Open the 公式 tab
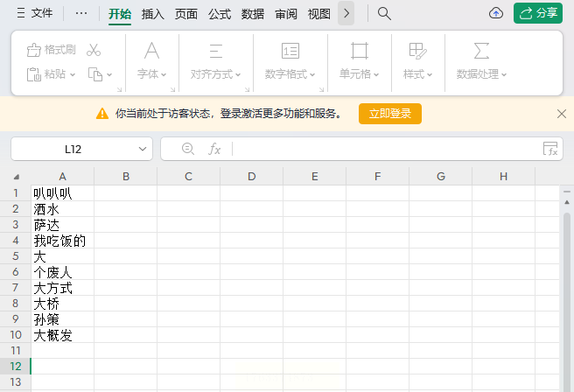Viewport: 574px width, 392px height. (x=220, y=14)
